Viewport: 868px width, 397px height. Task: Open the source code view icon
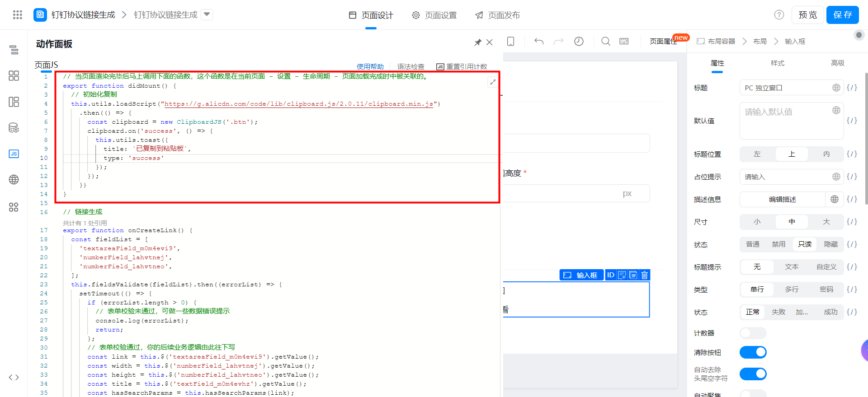[14, 377]
